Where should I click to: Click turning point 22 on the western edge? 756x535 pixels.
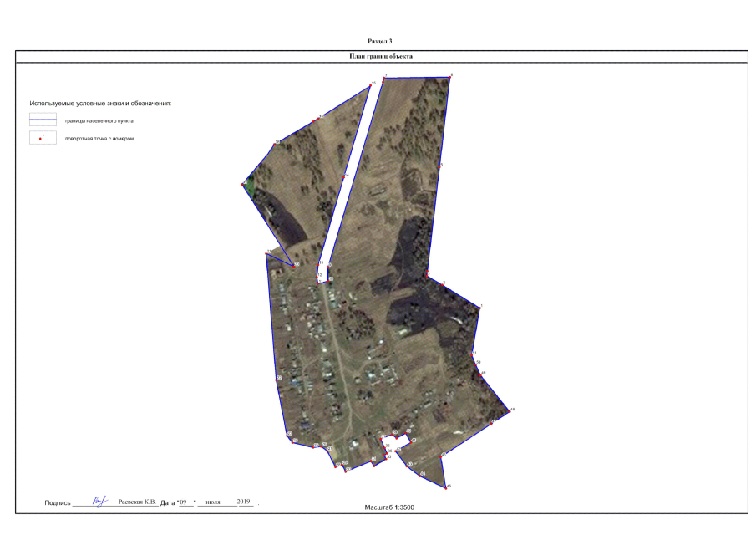click(x=277, y=379)
